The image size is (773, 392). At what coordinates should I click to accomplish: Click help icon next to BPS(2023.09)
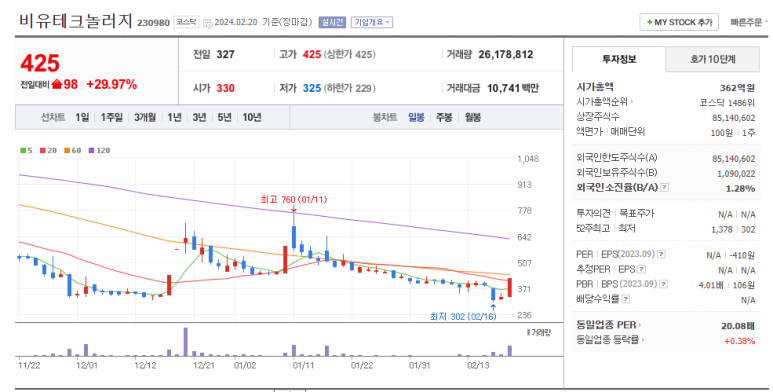[x=664, y=284]
